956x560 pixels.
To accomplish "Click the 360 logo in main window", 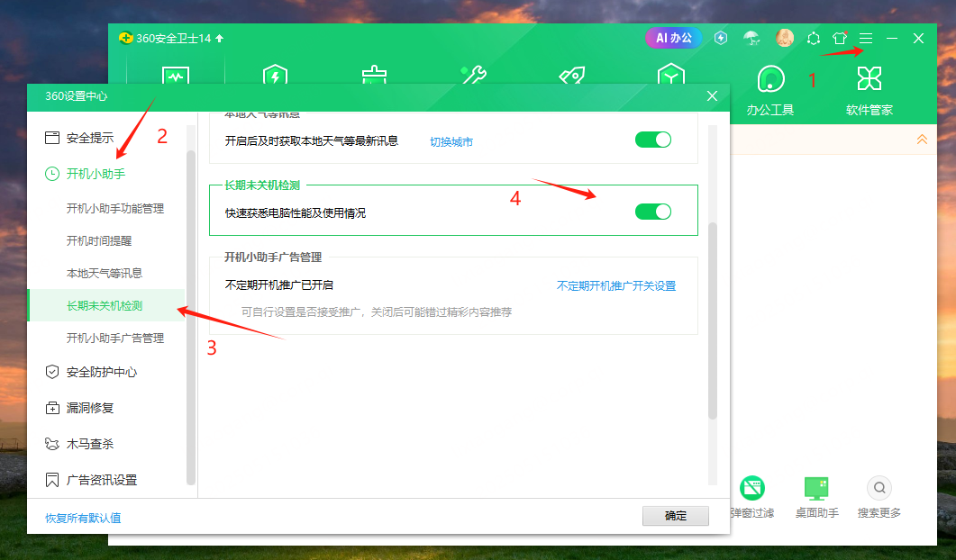I will (125, 38).
